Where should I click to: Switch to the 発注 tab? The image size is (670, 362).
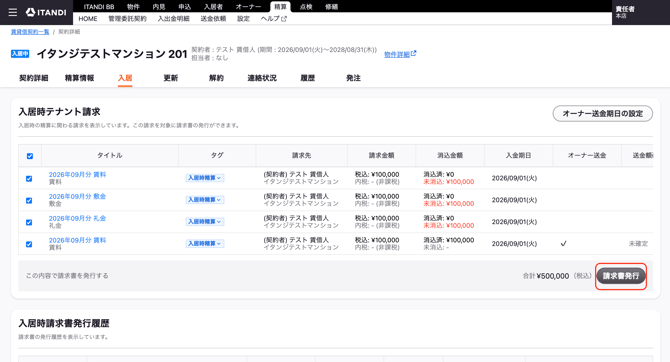(x=353, y=78)
